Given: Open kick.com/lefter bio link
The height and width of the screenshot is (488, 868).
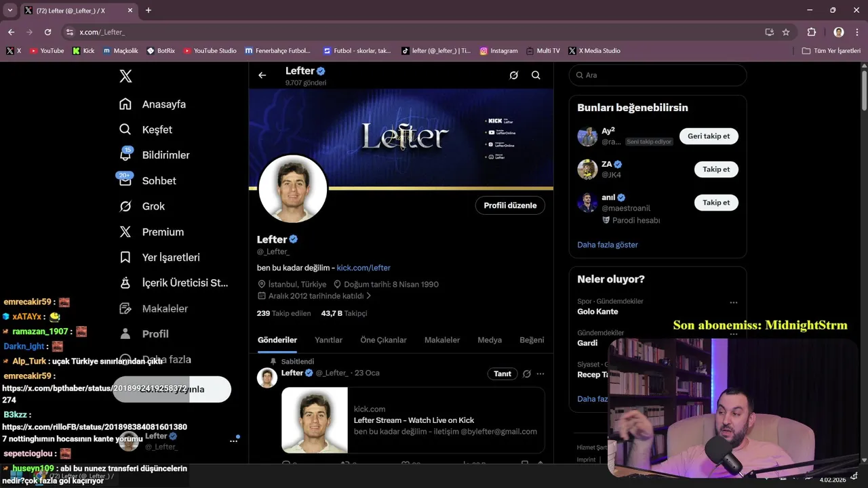Looking at the screenshot, I should pos(363,268).
